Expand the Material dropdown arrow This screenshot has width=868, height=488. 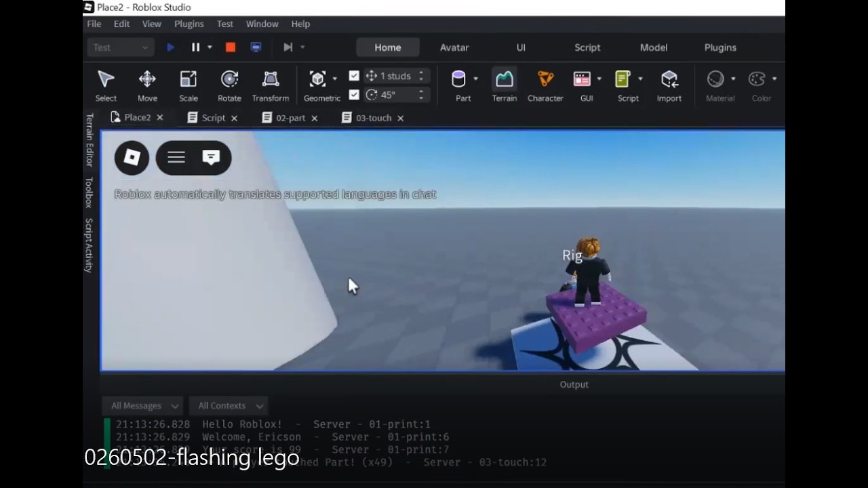[x=733, y=79]
